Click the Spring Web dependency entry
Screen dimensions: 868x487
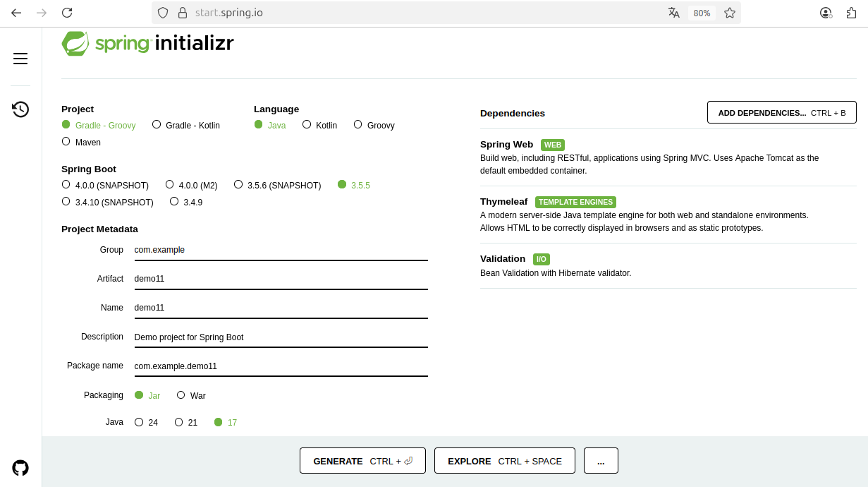tap(668, 157)
